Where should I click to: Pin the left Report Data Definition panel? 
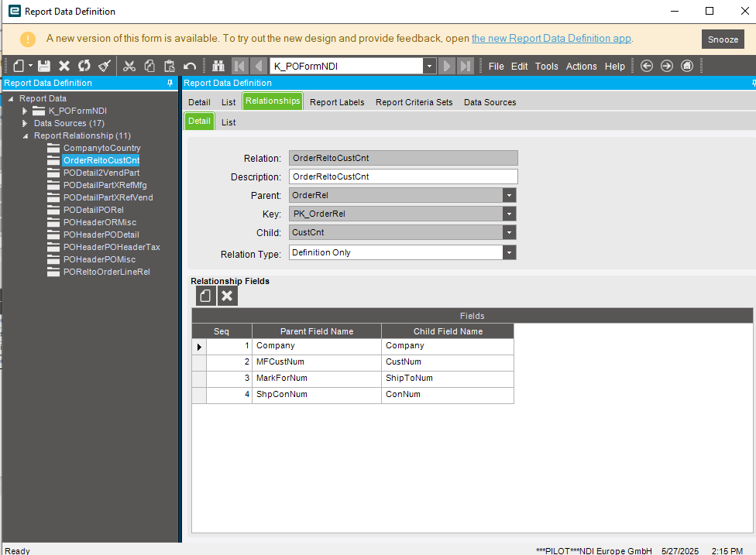coord(170,83)
